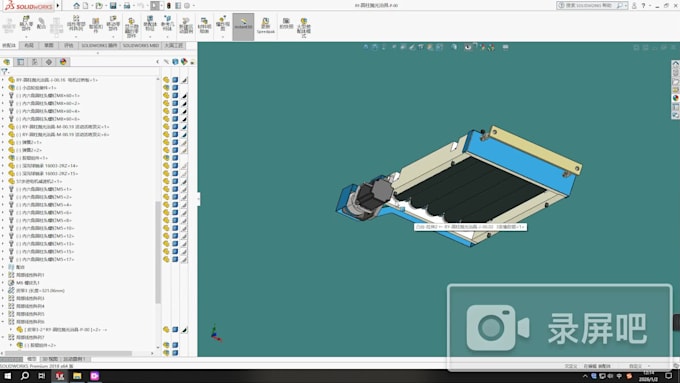Viewport: 680px width, 383px height.
Task: Switch to the ConfigurationManager panel tab
Action: (35, 62)
